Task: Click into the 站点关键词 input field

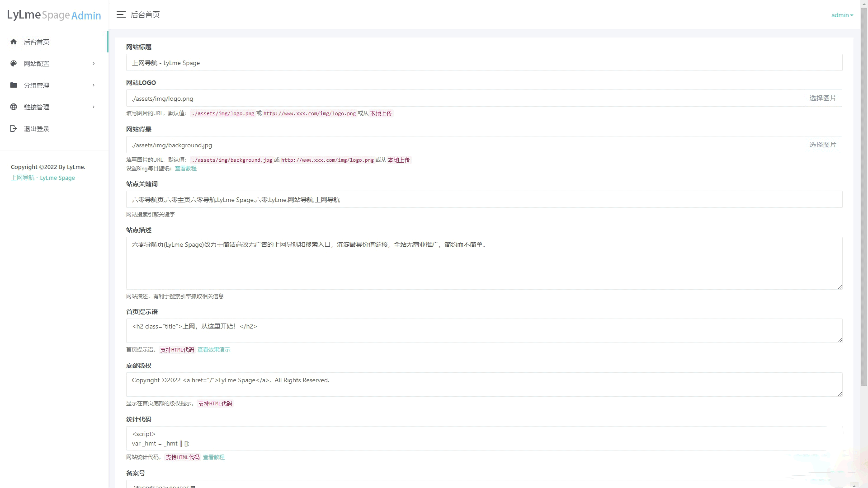Action: click(484, 199)
